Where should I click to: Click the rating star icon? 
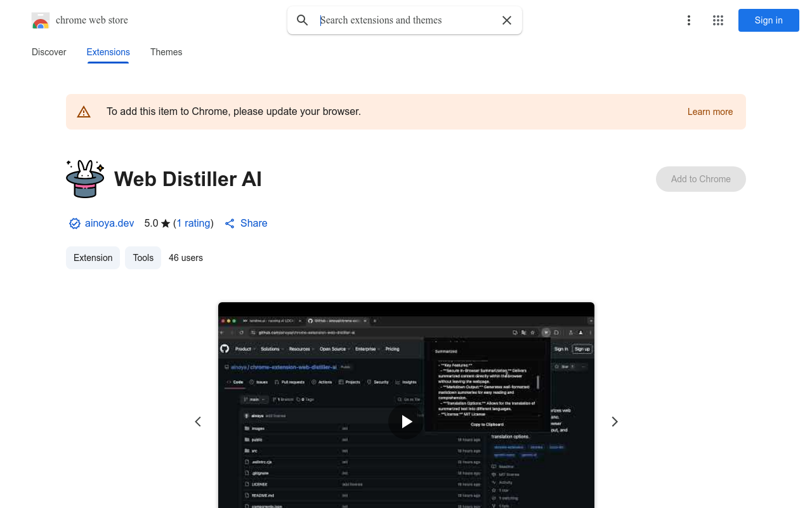(166, 224)
